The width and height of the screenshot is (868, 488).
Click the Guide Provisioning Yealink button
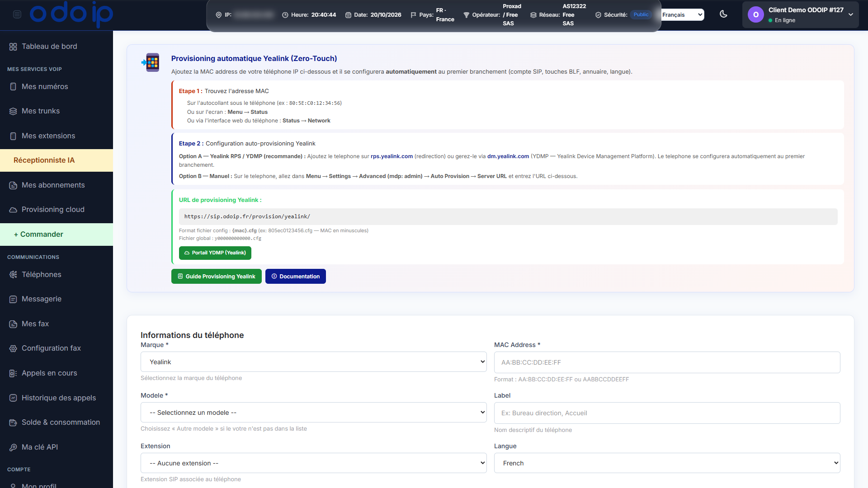pos(216,277)
